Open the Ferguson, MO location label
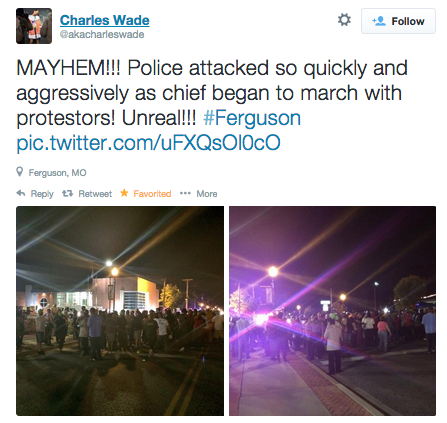This screenshot has width=447, height=423. pos(57,173)
